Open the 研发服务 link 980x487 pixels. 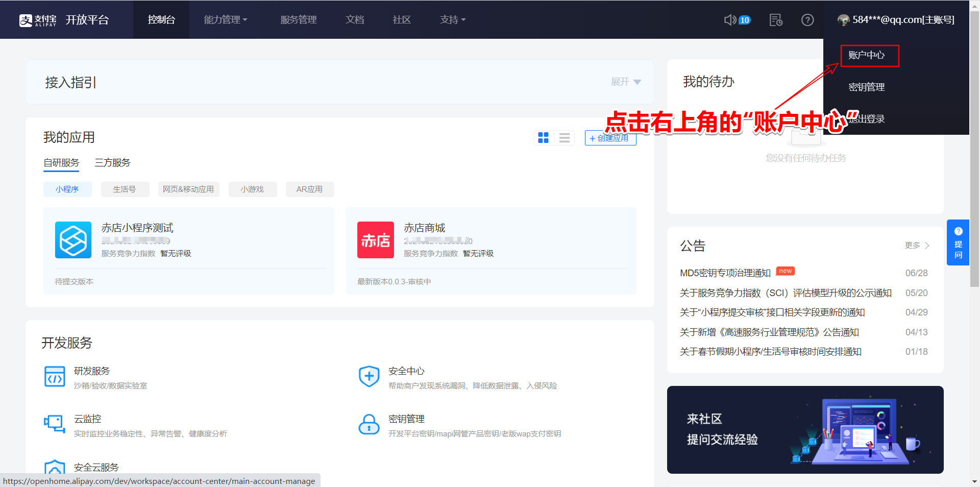92,371
